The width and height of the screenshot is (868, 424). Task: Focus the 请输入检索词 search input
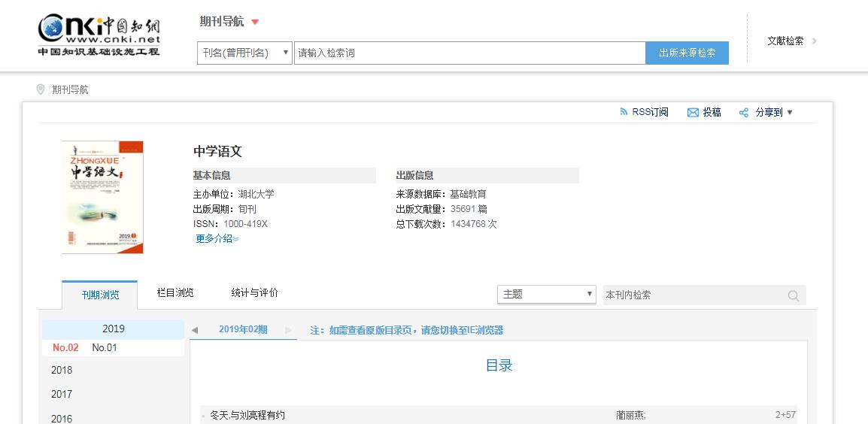click(x=469, y=53)
